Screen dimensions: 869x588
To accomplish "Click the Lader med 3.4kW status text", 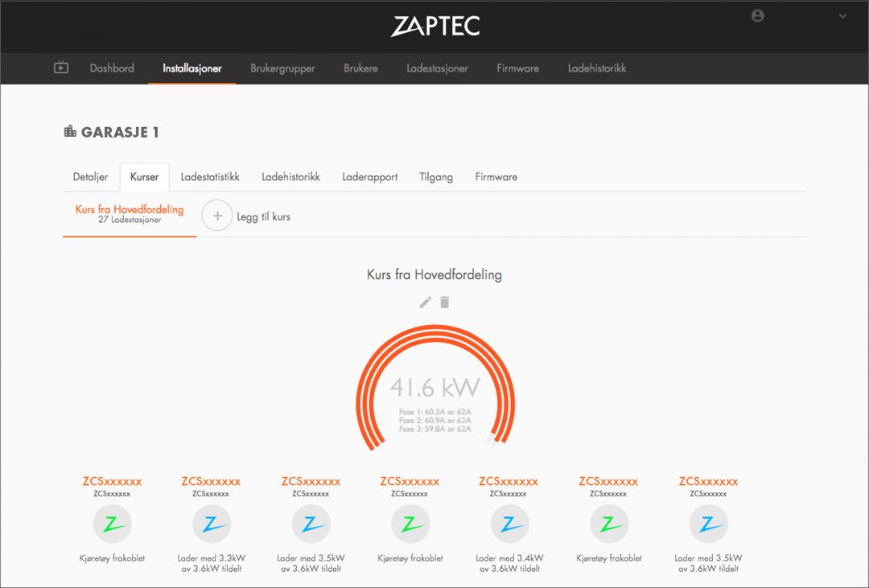I will (509, 563).
